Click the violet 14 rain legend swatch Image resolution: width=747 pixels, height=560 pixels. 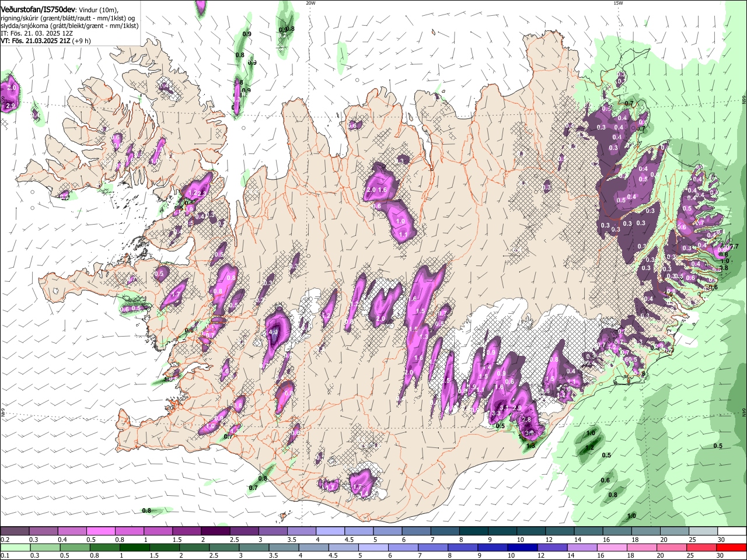(x=581, y=548)
